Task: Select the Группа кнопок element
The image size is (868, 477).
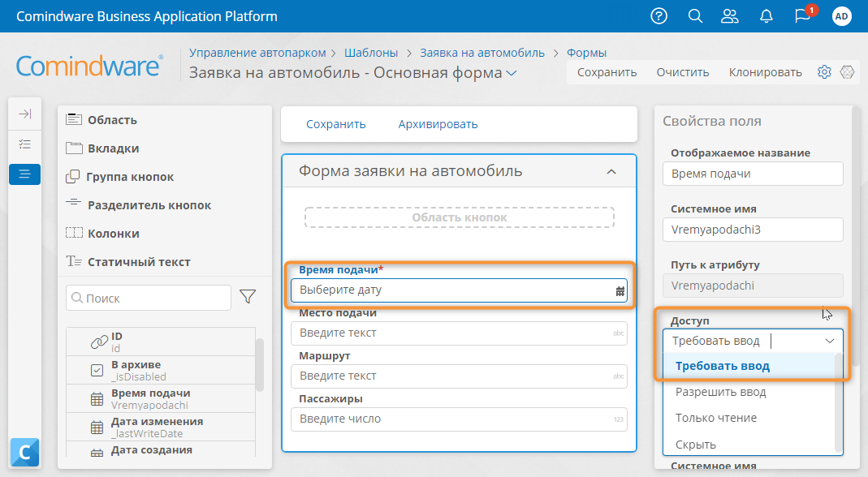Action: click(x=119, y=177)
